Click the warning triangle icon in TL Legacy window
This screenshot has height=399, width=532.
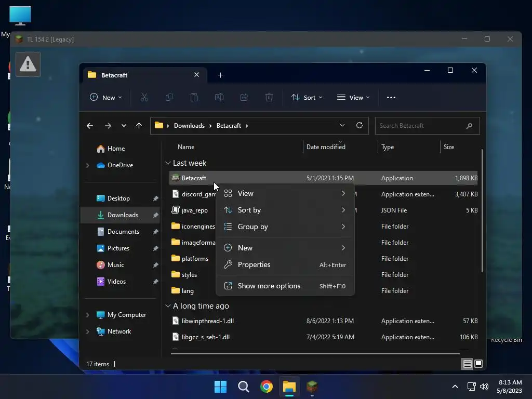coord(28,64)
